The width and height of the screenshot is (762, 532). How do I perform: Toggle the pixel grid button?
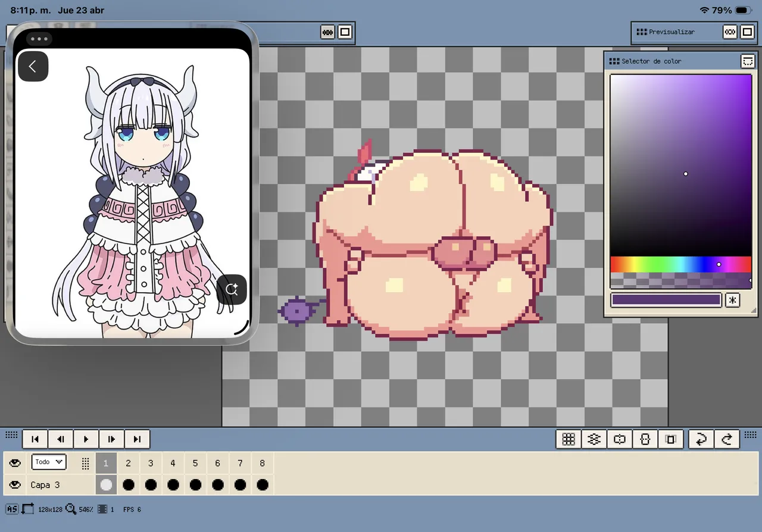coord(569,439)
